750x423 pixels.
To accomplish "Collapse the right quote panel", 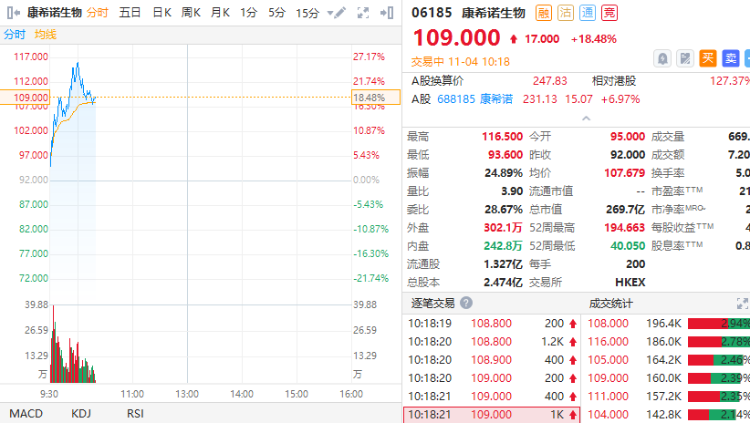I will 386,12.
